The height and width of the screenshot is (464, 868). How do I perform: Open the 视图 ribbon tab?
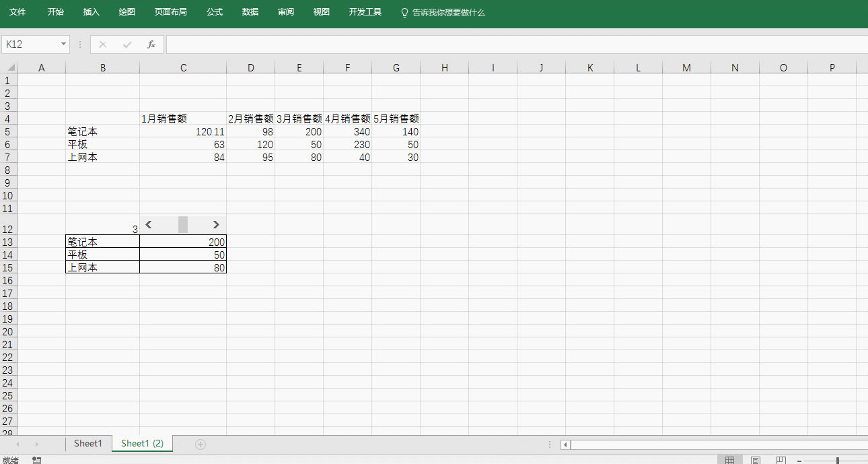click(x=322, y=12)
